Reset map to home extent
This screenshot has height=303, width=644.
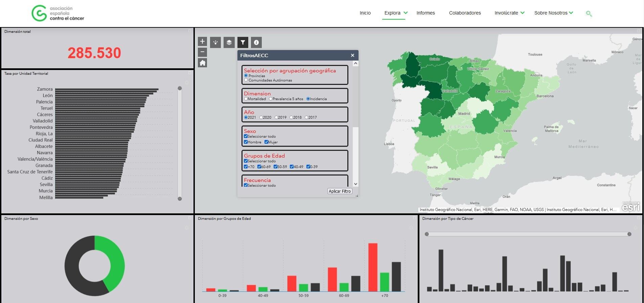coord(202,63)
